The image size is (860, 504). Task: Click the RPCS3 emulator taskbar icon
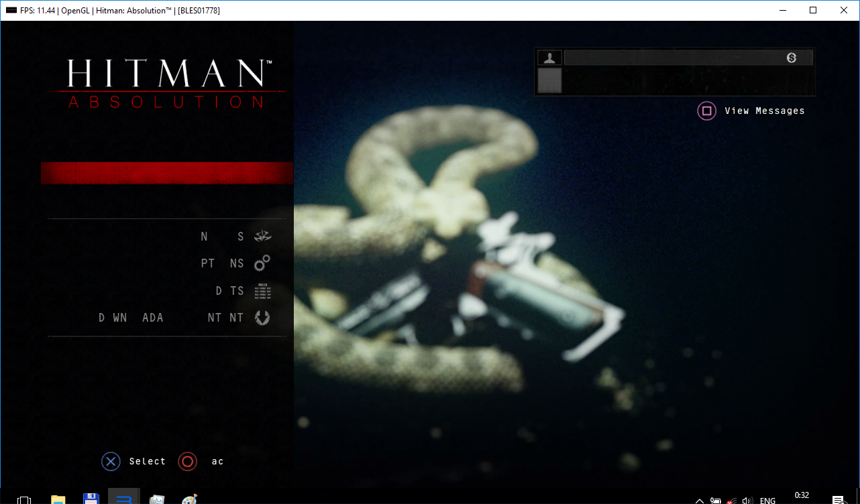[x=123, y=498]
